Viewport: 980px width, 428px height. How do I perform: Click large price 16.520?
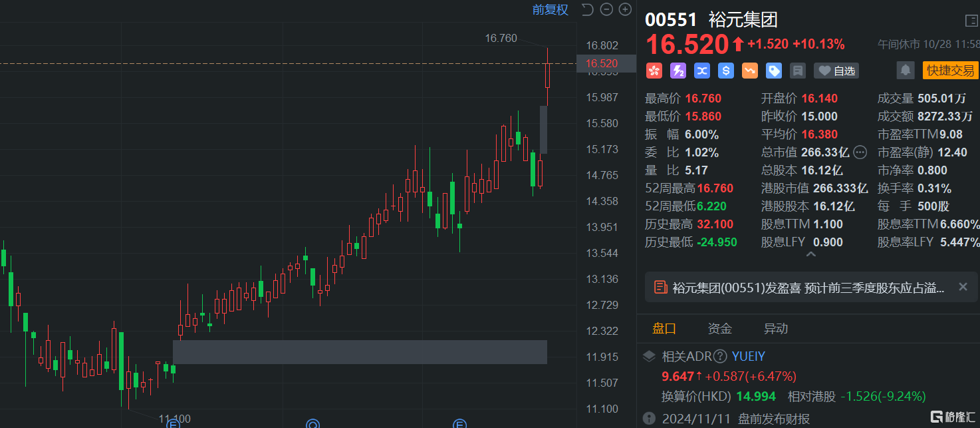(687, 45)
